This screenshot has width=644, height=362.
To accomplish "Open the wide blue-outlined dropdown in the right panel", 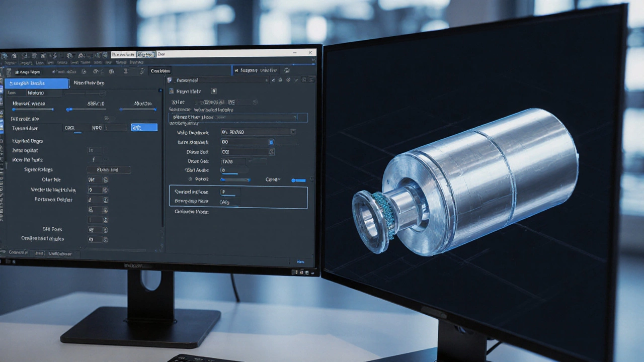I will click(237, 117).
